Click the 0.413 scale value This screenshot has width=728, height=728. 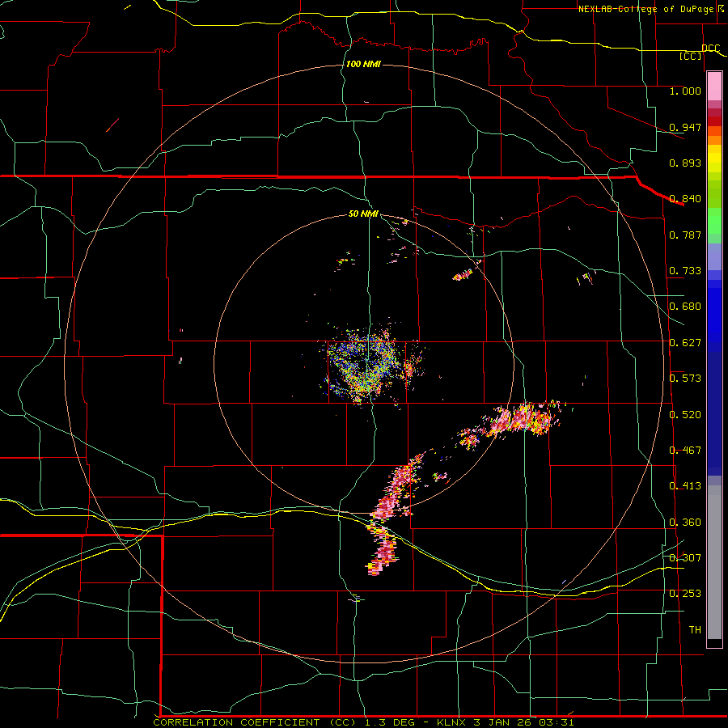click(x=685, y=486)
